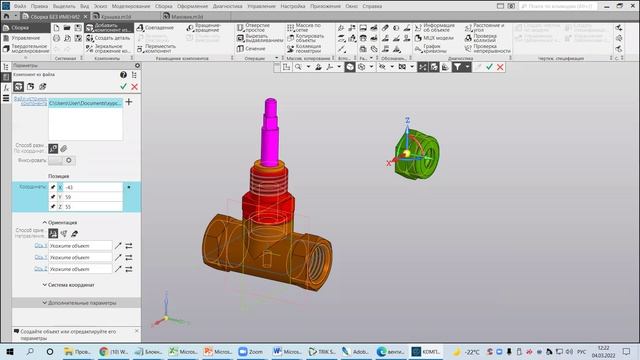The image size is (640, 360).
Task: Open the Файл menu
Action: click(x=20, y=6)
